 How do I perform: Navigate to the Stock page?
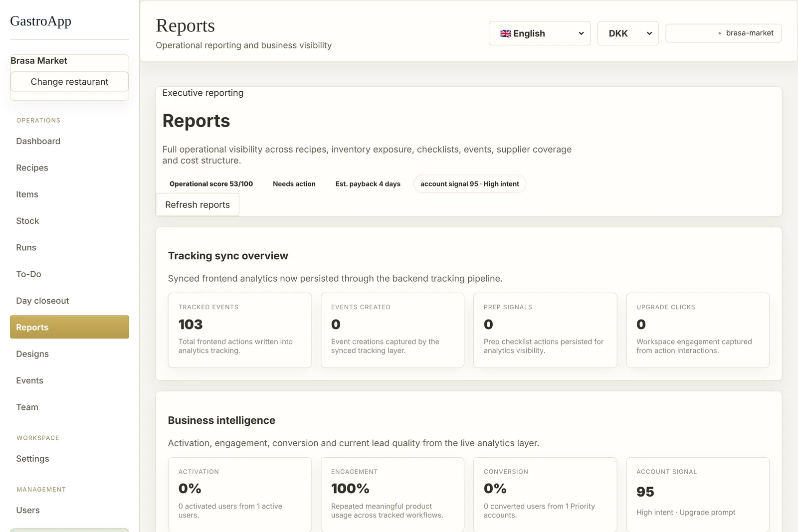coord(69,221)
